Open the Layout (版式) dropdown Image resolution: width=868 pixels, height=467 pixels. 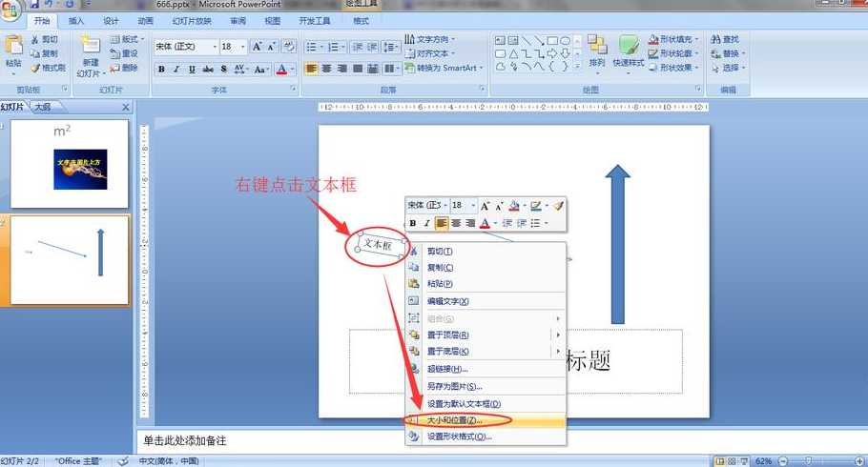(127, 39)
